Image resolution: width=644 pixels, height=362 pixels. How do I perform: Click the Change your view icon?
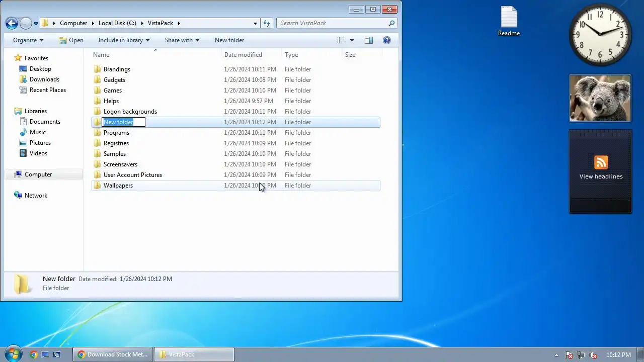(341, 40)
